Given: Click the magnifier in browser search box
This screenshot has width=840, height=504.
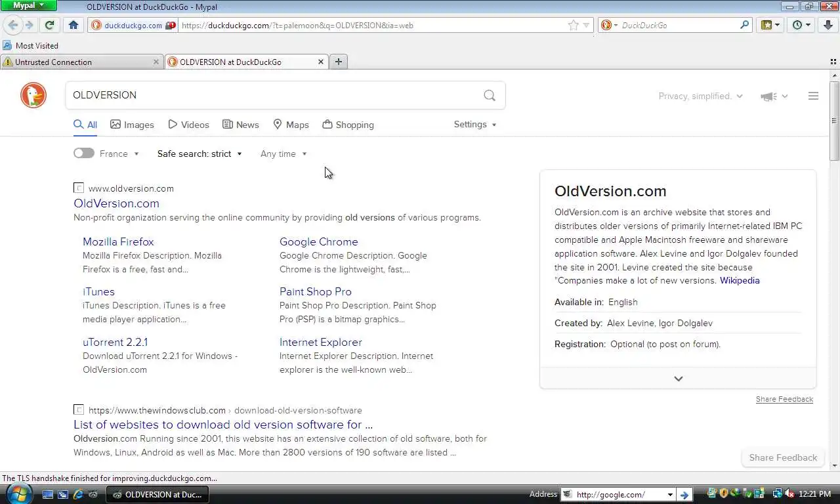Looking at the screenshot, I should [x=744, y=25].
